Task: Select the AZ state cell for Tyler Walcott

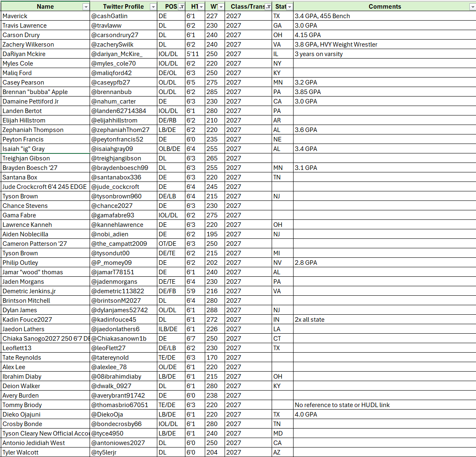Action: tap(282, 452)
